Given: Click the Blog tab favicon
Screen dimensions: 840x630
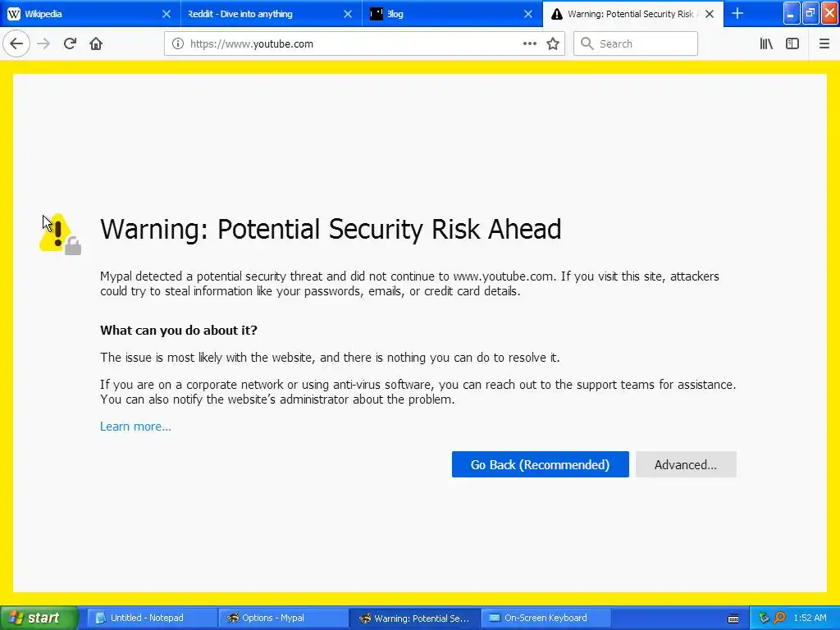Looking at the screenshot, I should point(377,14).
